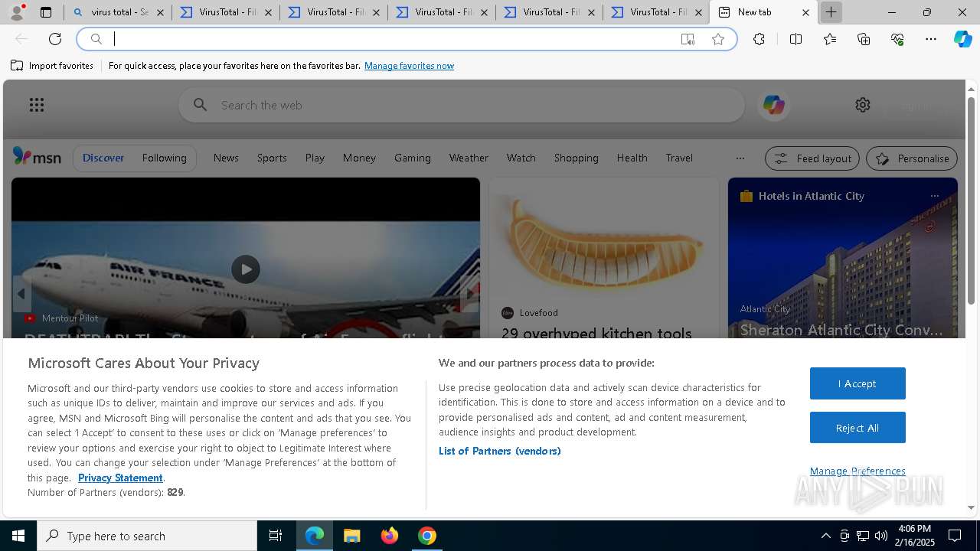The width and height of the screenshot is (980, 551).
Task: Click the Personalise button
Action: 912,158
